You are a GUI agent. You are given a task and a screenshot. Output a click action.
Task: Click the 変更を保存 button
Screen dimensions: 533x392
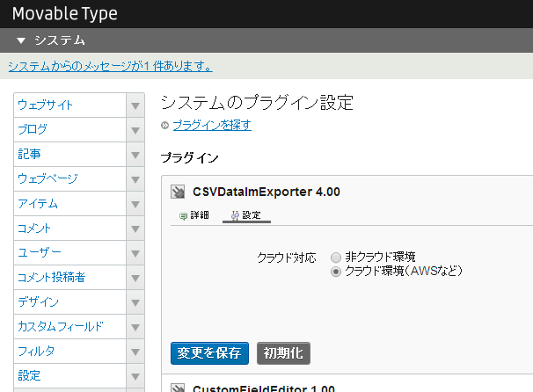209,353
